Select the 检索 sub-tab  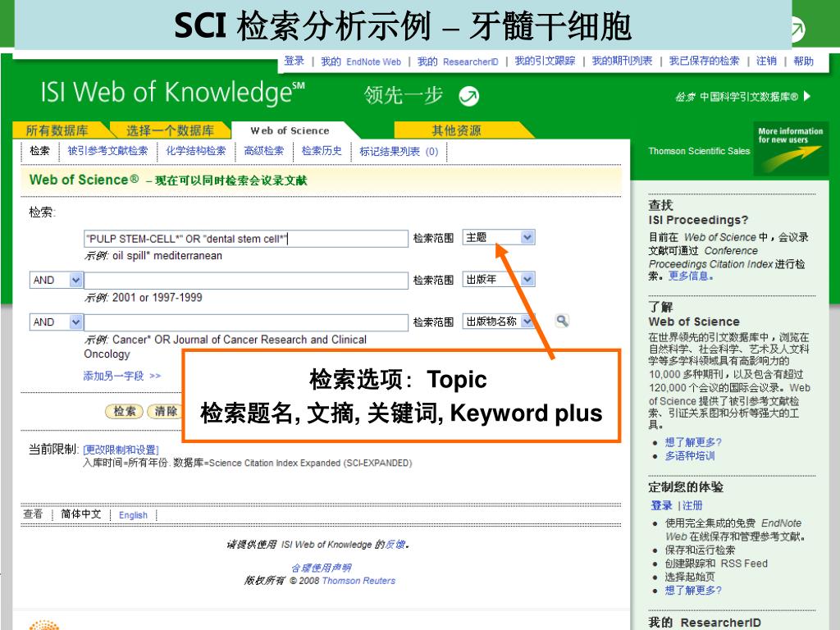coord(39,151)
